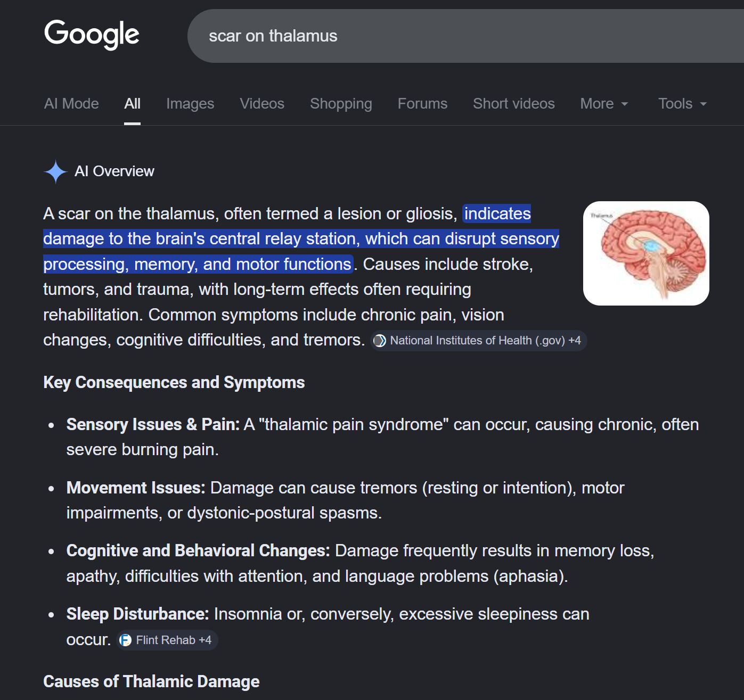
Task: Click the highlighted text about brain's relay station
Action: coord(301,239)
